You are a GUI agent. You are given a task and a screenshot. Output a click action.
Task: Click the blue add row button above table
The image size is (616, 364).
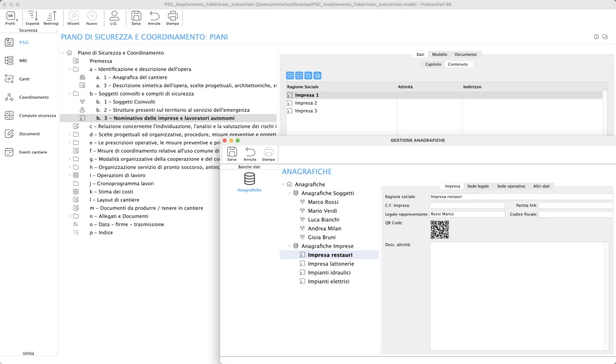(x=290, y=75)
